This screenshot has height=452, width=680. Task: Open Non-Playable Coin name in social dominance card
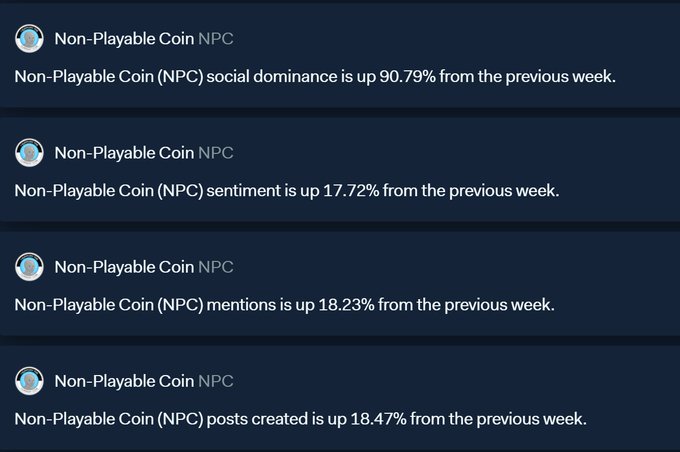[124, 39]
